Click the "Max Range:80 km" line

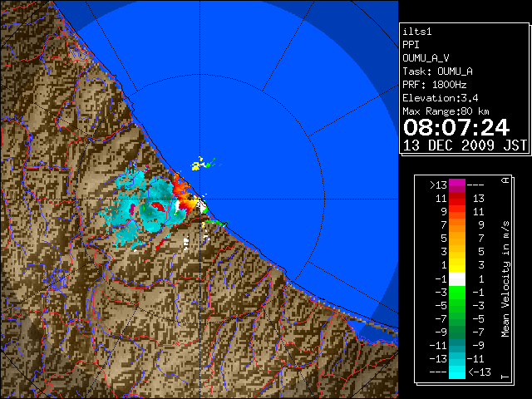[x=446, y=111]
